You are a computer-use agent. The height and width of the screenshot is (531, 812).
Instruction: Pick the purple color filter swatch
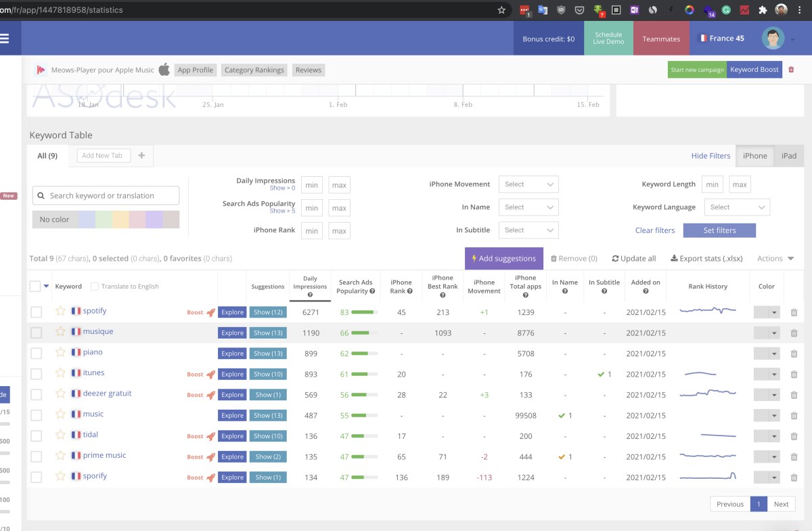click(154, 219)
